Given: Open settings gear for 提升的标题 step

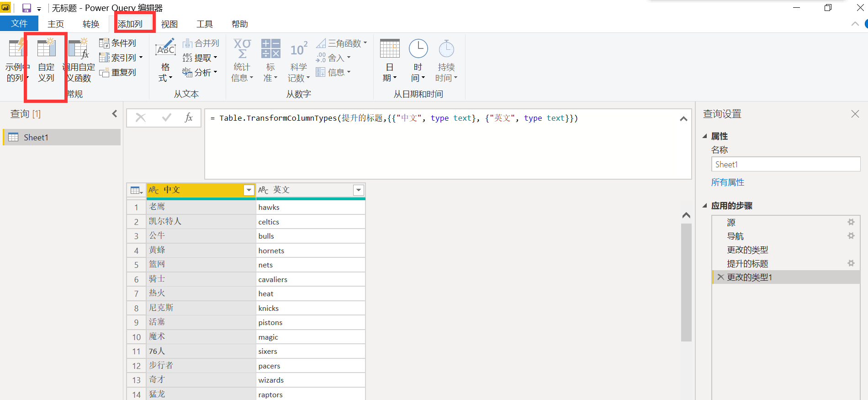Looking at the screenshot, I should pos(851,263).
